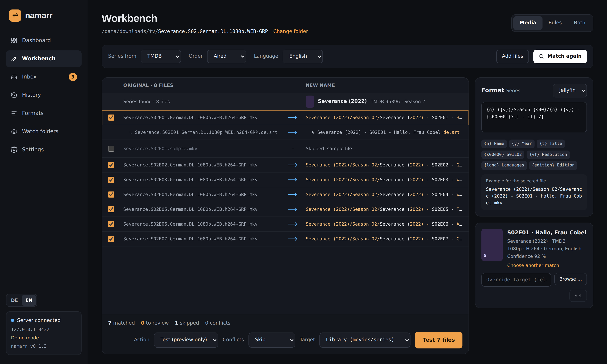
Task: Open Watch folders via eye icon
Action: click(14, 131)
